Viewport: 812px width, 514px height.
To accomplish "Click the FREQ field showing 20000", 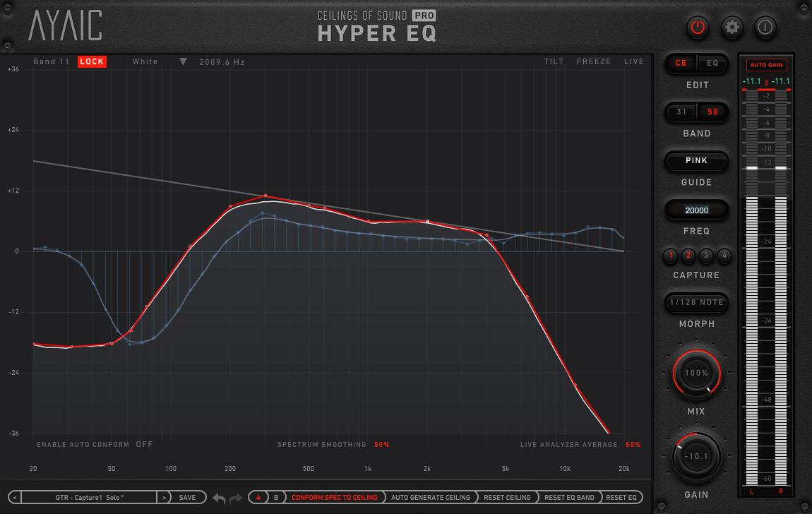I will tap(696, 210).
